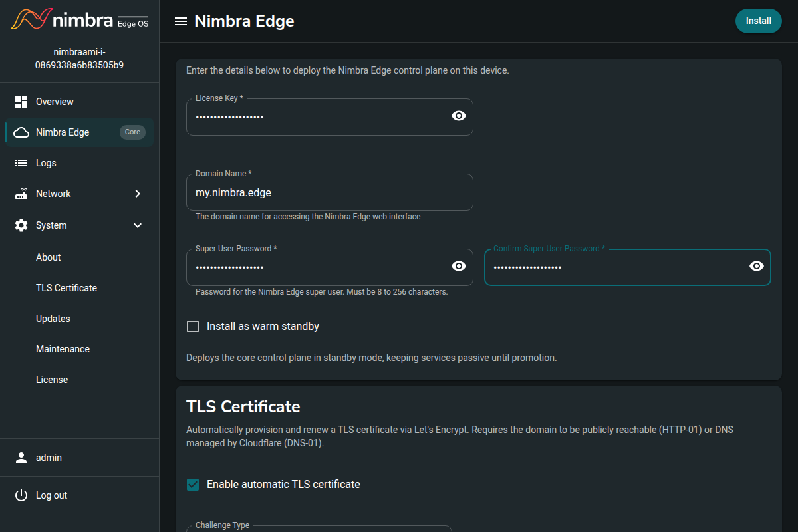The image size is (798, 532).
Task: Show the License Key value
Action: (459, 116)
